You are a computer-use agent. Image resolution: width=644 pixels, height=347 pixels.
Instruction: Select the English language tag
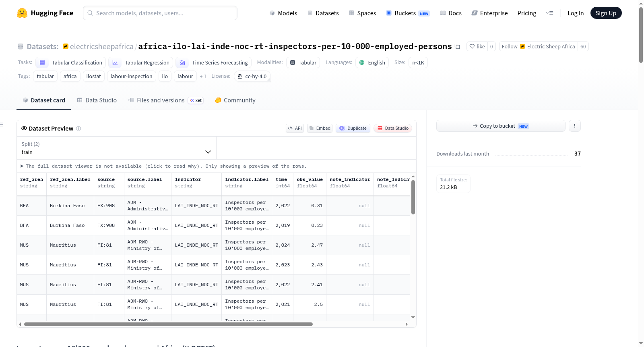tap(372, 62)
